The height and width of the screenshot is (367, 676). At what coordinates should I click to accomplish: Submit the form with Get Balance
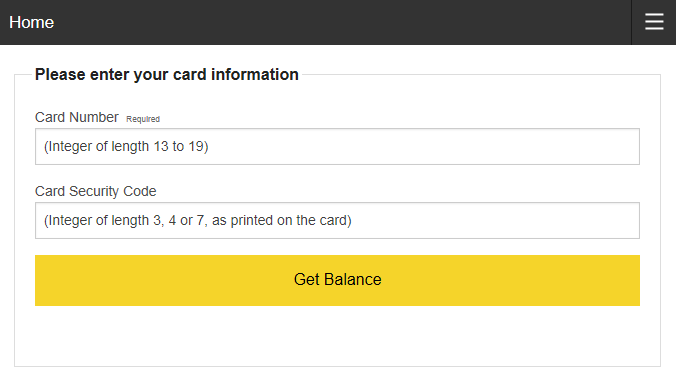[337, 280]
